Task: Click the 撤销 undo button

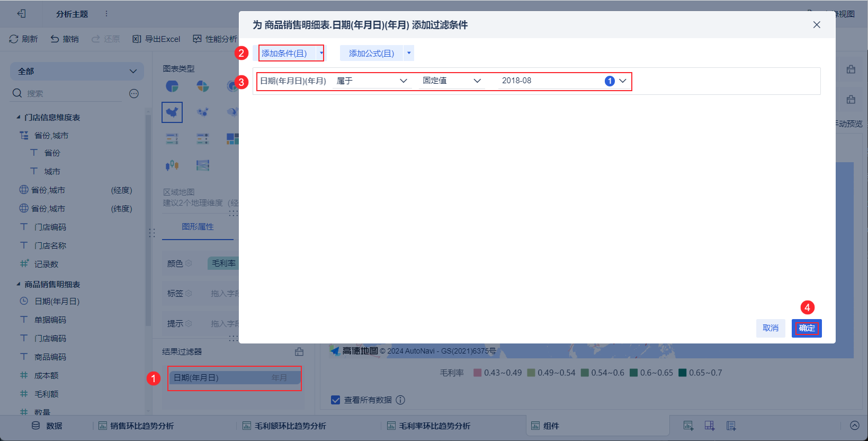Action: [x=65, y=39]
